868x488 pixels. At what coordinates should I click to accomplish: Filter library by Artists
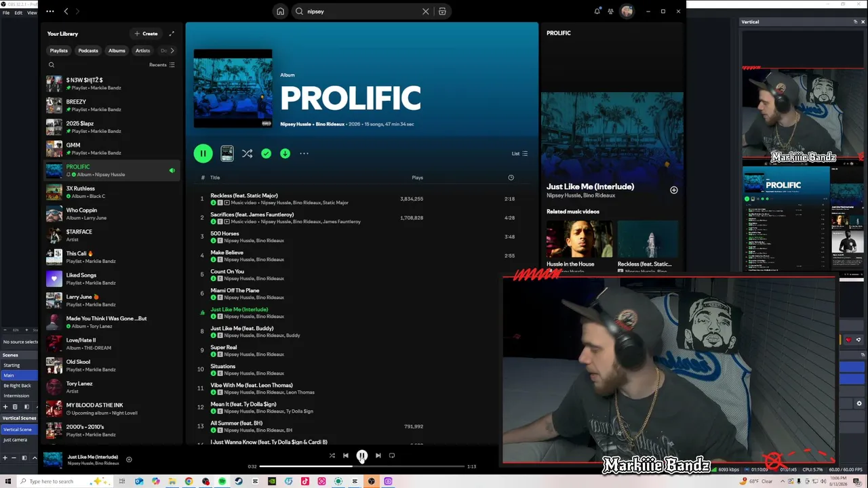[142, 51]
